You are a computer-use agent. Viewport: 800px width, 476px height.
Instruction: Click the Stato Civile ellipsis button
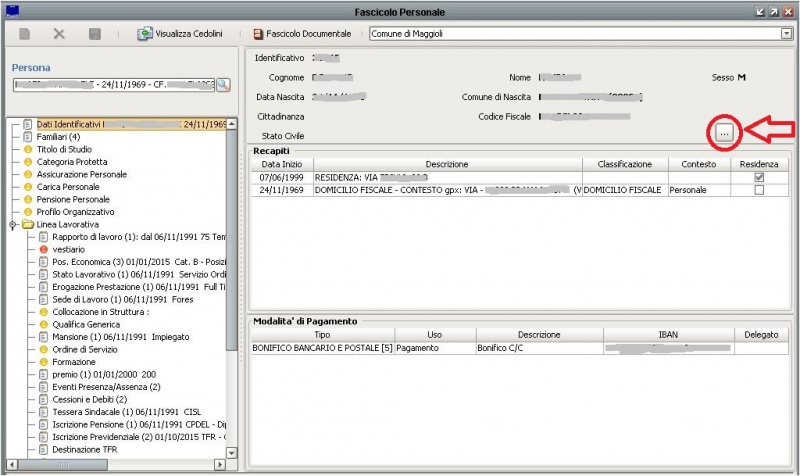click(724, 134)
